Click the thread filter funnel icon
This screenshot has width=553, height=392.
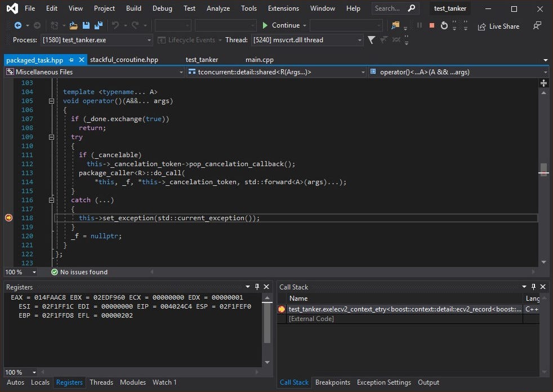372,40
